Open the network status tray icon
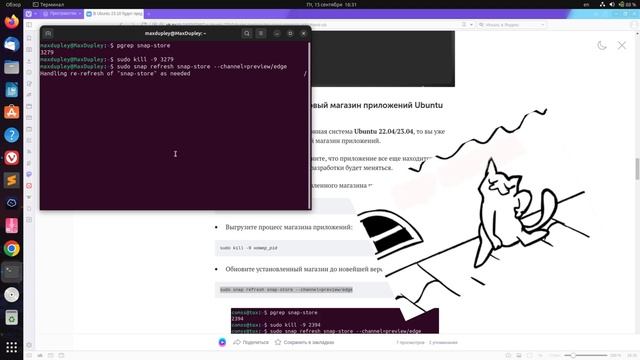This screenshot has height=360, width=640. 602,4
